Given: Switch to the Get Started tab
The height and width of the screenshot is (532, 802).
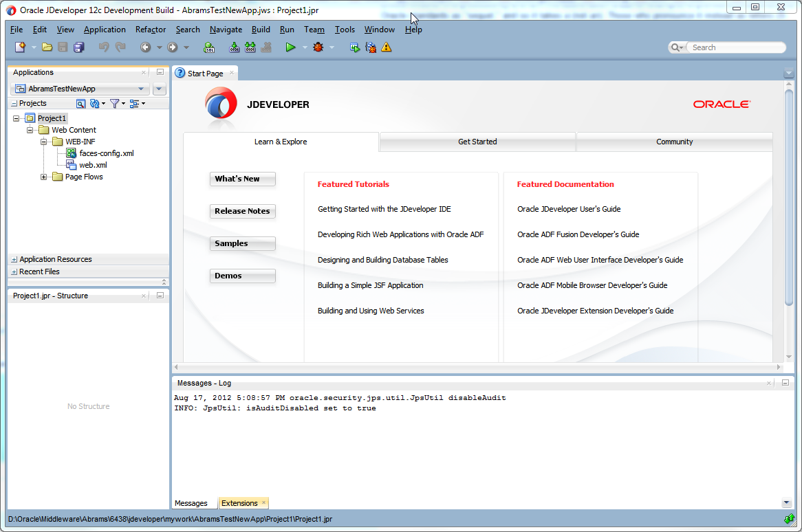Looking at the screenshot, I should [477, 142].
